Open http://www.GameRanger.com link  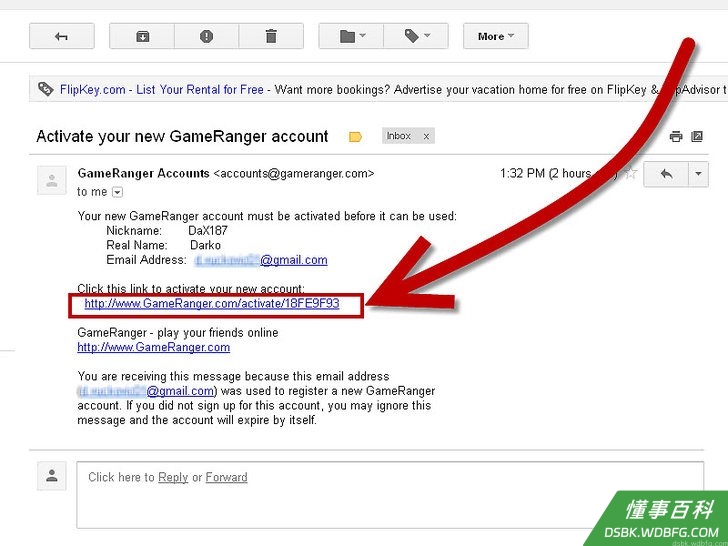[154, 347]
